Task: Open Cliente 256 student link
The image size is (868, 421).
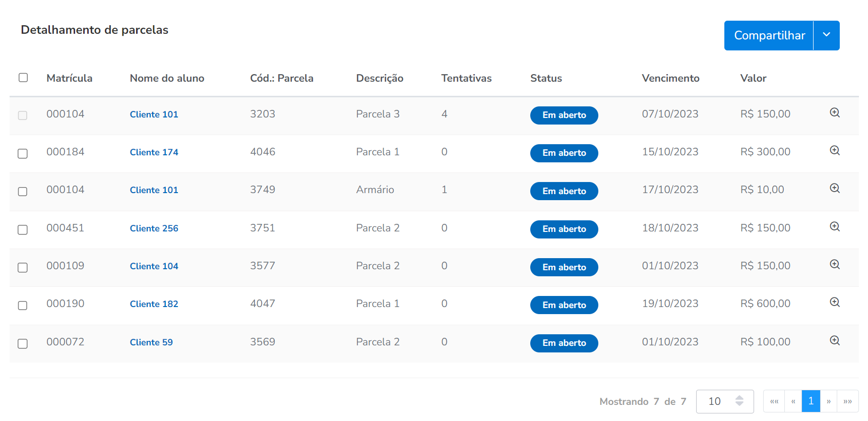Action: pos(154,228)
